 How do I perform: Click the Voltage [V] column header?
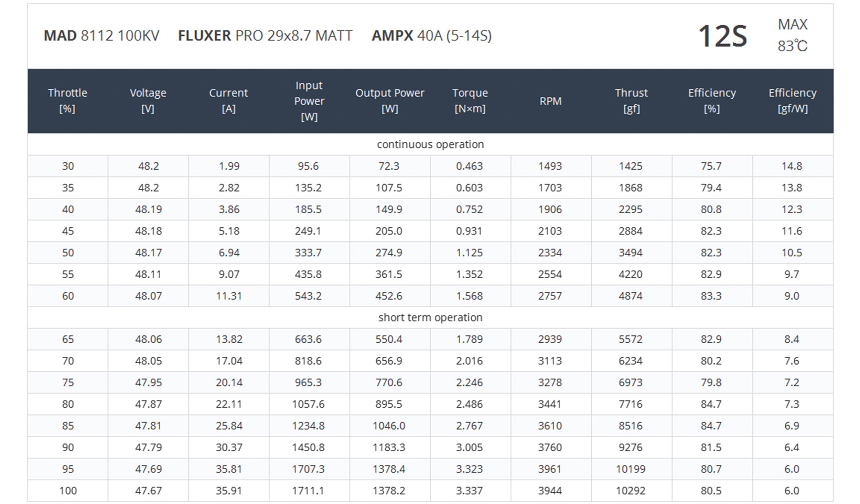148,100
